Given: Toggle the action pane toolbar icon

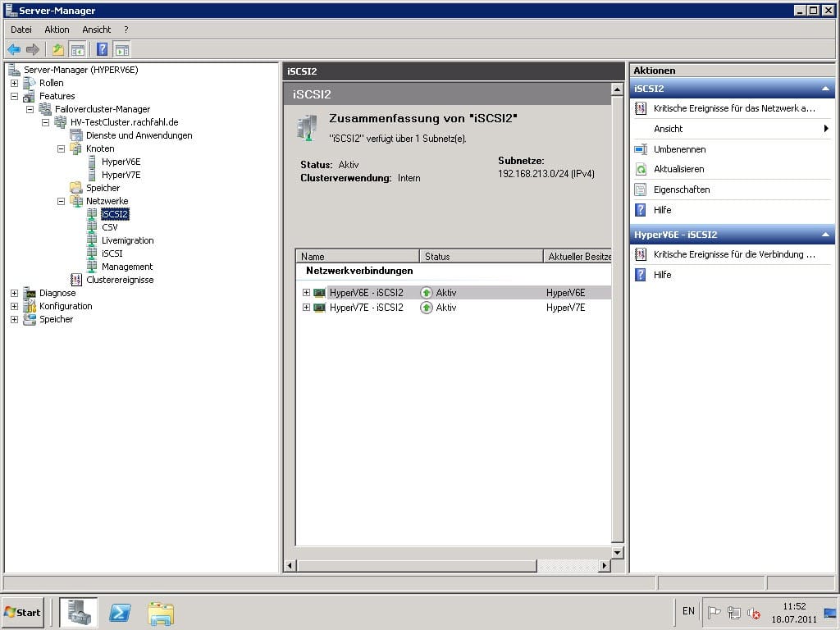Looking at the screenshot, I should (122, 50).
